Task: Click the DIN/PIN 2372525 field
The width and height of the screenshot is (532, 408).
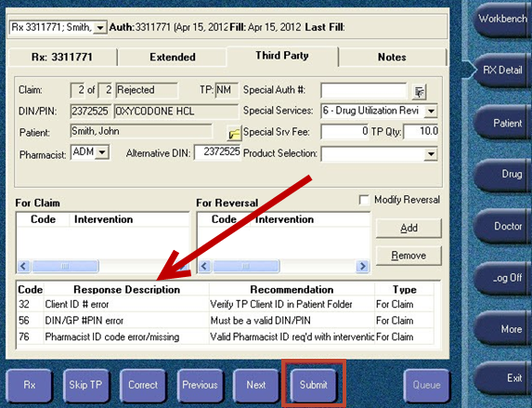Action: [x=91, y=112]
